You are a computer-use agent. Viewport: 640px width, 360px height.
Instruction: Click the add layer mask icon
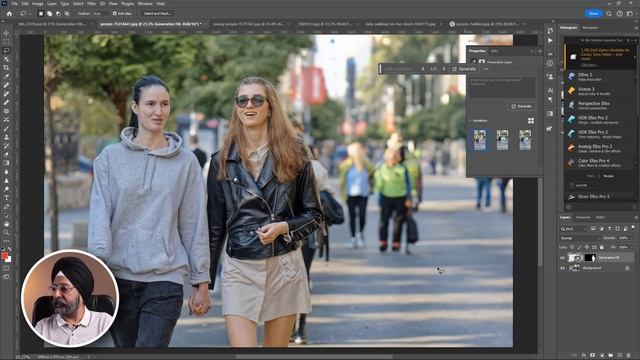click(x=593, y=356)
